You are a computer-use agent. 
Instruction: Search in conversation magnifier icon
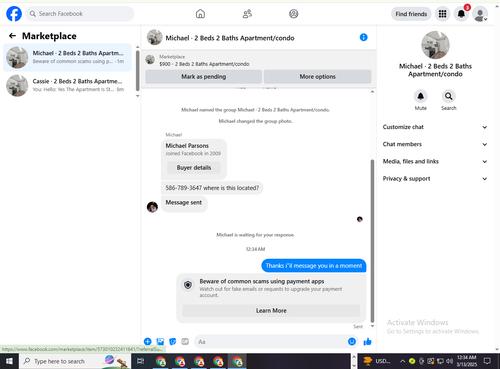pos(449,96)
